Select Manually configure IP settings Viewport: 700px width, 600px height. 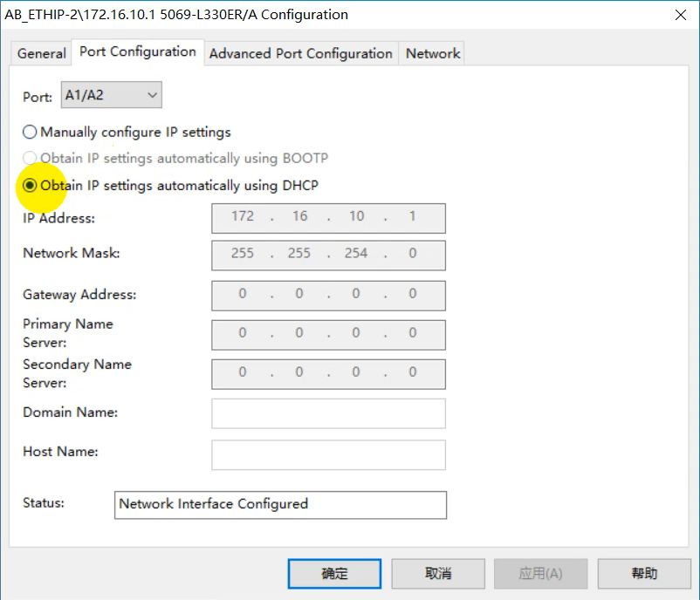tap(127, 132)
